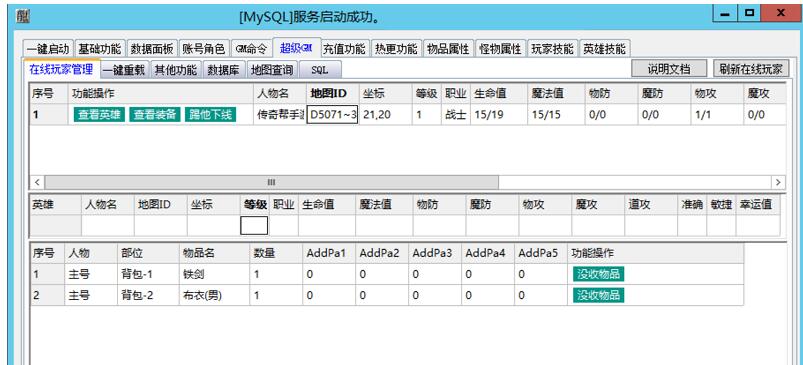Open the 基础功能 tab

click(x=99, y=49)
